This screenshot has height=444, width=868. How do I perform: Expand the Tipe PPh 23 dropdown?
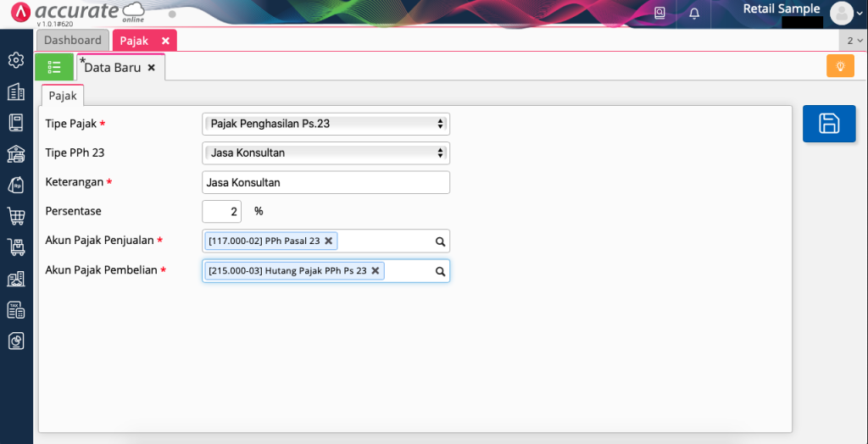[x=325, y=153]
